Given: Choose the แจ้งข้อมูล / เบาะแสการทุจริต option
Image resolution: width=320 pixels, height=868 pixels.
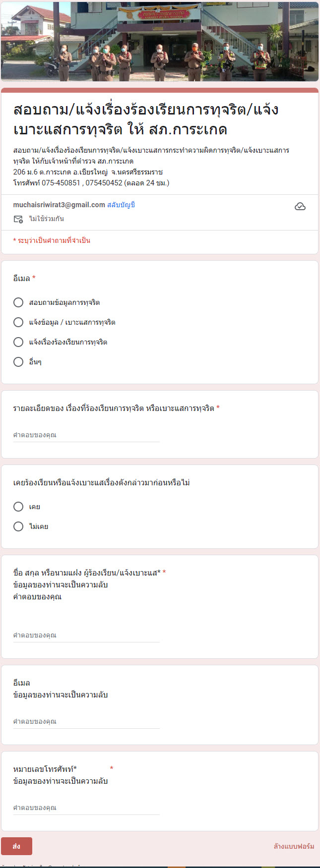Looking at the screenshot, I should click(x=18, y=322).
